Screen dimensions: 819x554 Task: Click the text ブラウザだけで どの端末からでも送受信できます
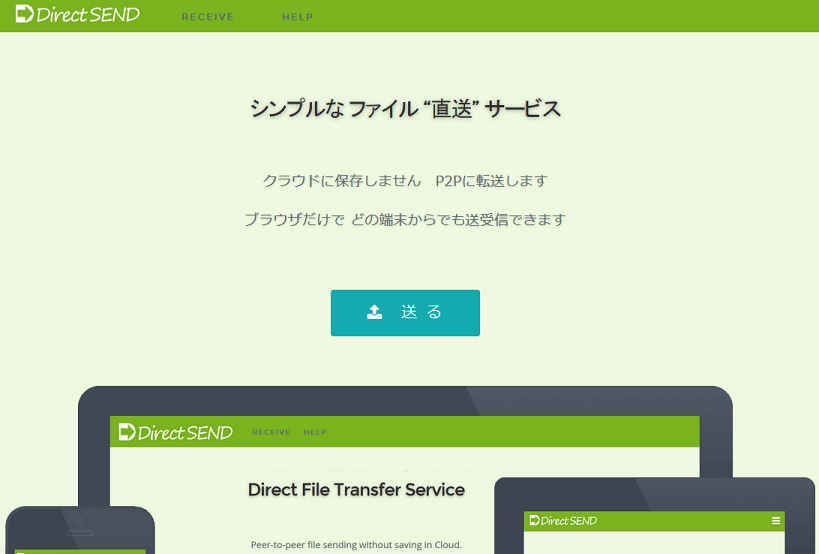click(x=405, y=219)
